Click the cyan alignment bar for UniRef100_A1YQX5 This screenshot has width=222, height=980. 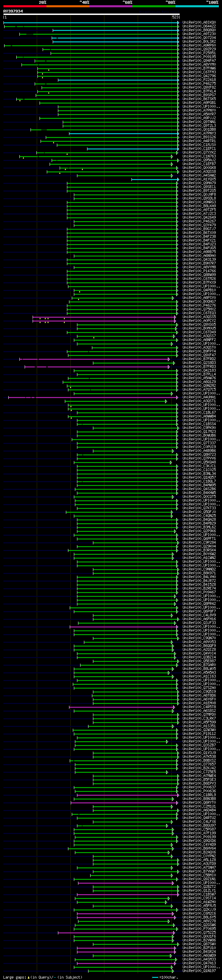155,179
